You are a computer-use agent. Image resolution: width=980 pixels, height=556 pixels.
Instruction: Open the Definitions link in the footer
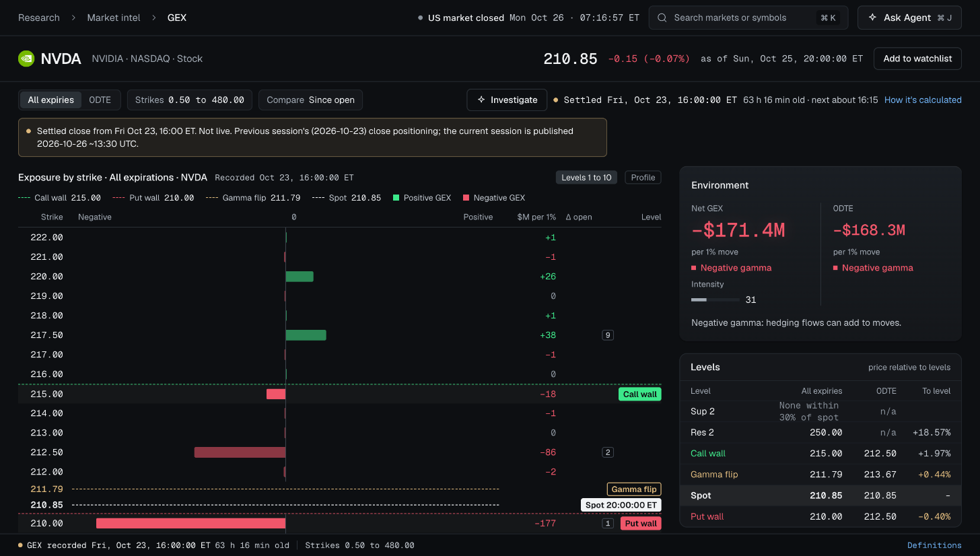click(x=934, y=545)
